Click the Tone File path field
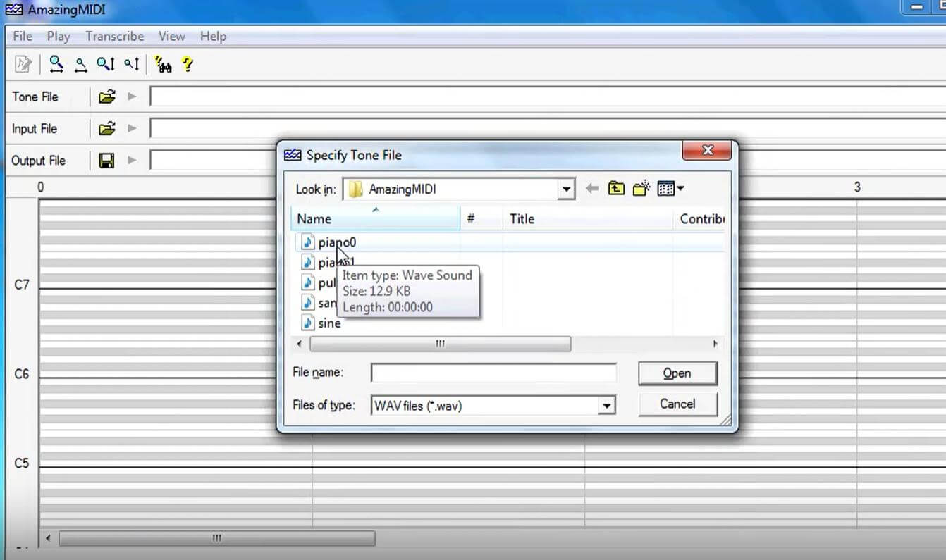Screen dimensions: 946x560 548,97
